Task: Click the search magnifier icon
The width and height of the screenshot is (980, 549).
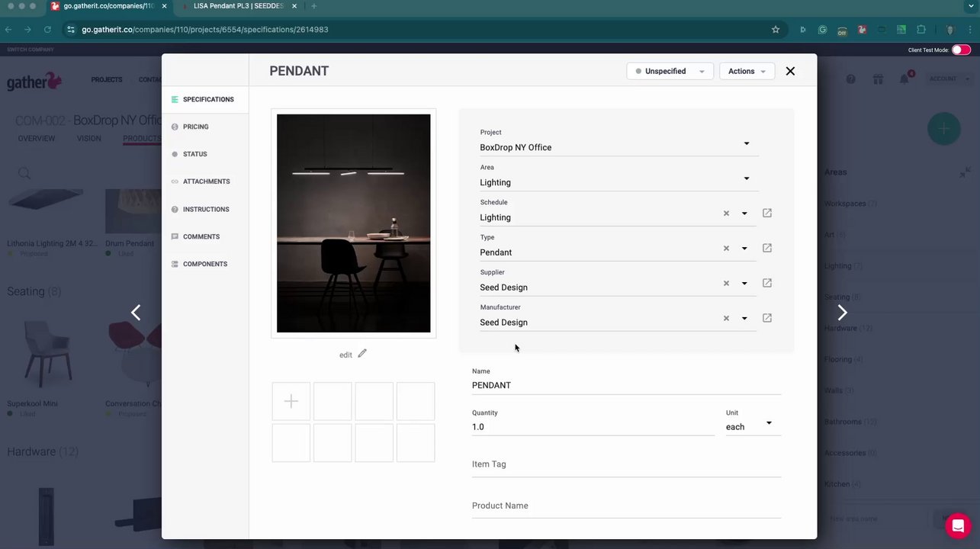Action: (x=24, y=174)
